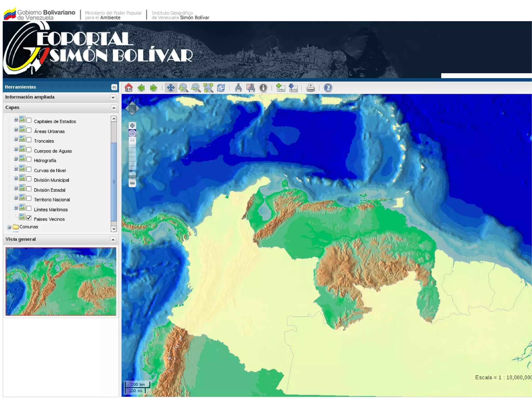
Task: Select the Measure area compass tool
Action: pos(251,88)
